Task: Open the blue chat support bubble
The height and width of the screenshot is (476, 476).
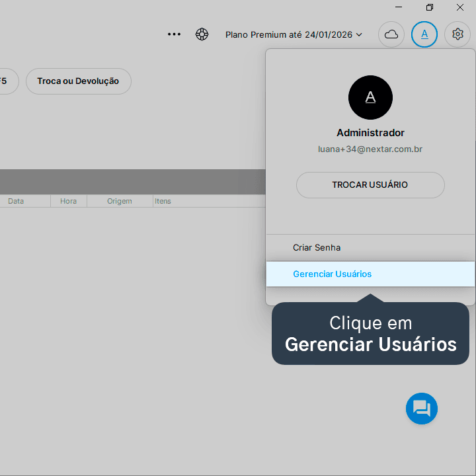Action: pos(421,409)
